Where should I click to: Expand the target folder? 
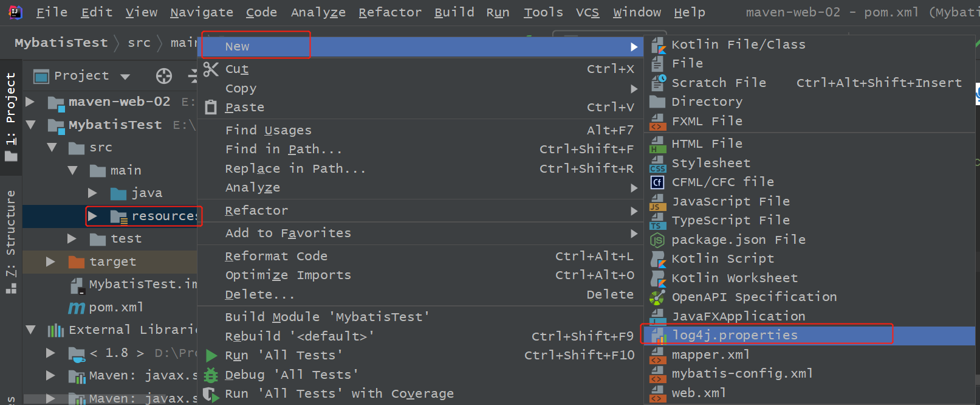(x=50, y=261)
